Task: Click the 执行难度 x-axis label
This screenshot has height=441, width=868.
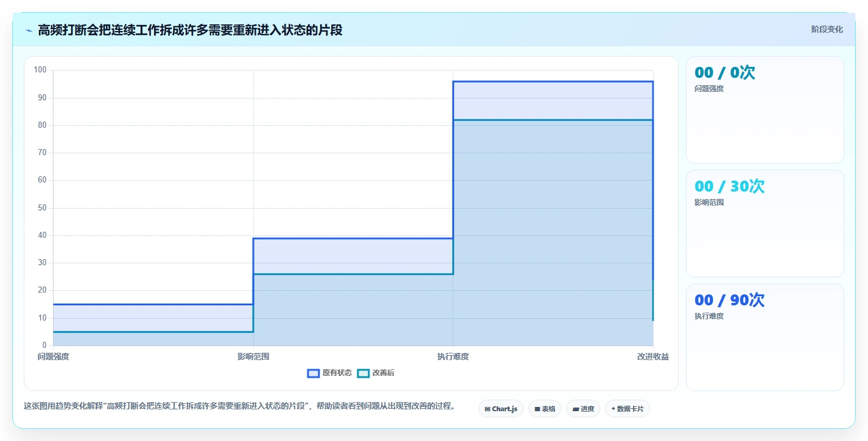Action: (x=453, y=356)
